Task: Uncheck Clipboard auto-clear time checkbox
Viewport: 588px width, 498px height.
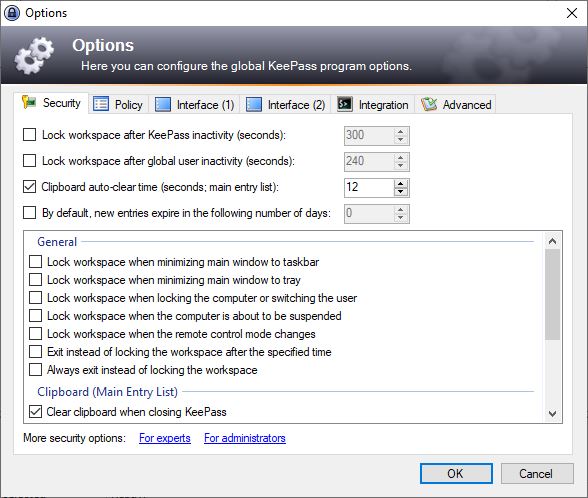Action: click(x=30, y=187)
